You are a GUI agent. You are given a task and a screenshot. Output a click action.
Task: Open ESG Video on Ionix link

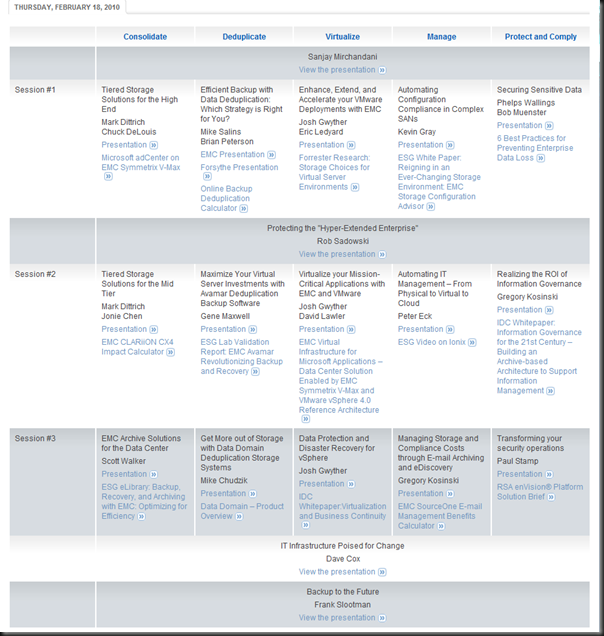coord(432,342)
